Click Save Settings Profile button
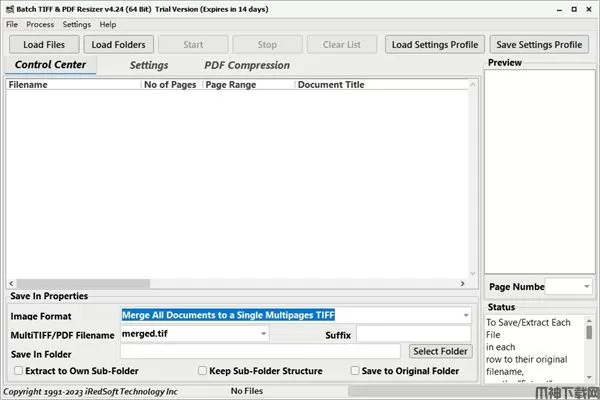Screen dimensions: 600x400 click(x=539, y=44)
